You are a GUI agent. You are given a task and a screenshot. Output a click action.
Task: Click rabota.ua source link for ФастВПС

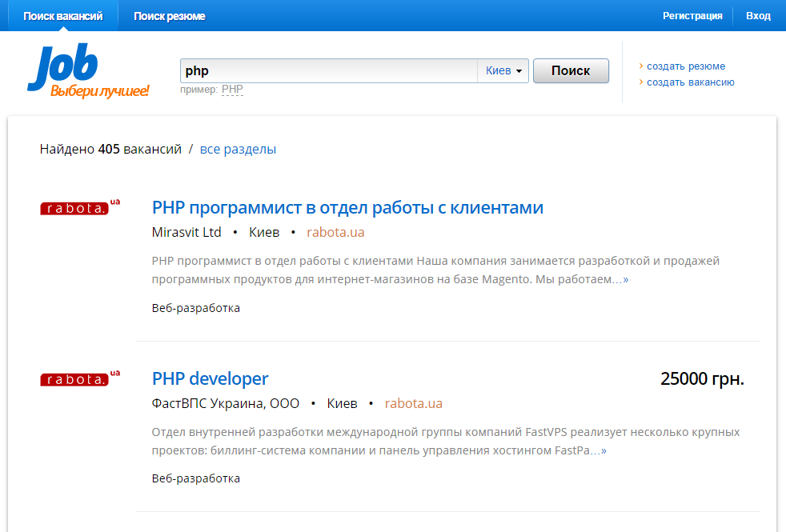point(414,404)
